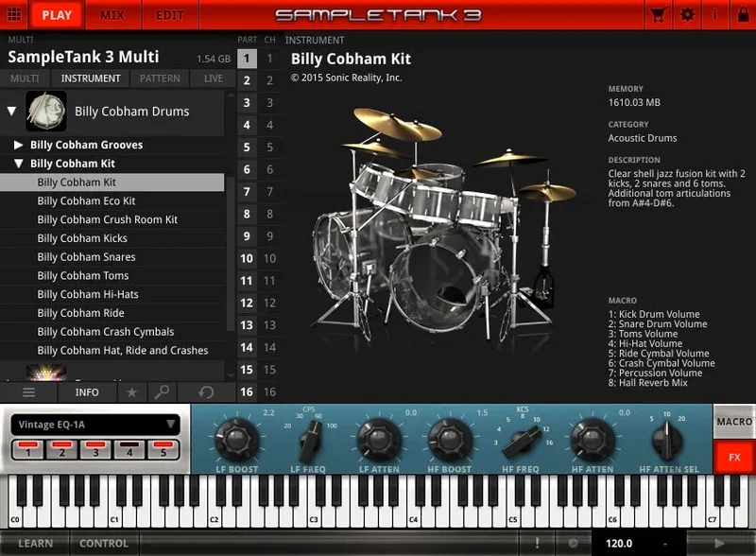The width and height of the screenshot is (756, 556).
Task: Open the apps grid icon
Action: [14, 14]
